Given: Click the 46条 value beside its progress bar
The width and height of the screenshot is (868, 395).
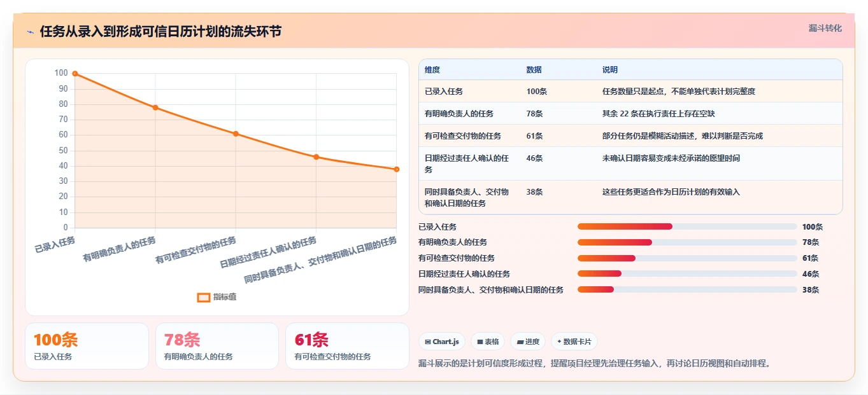Looking at the screenshot, I should [811, 274].
